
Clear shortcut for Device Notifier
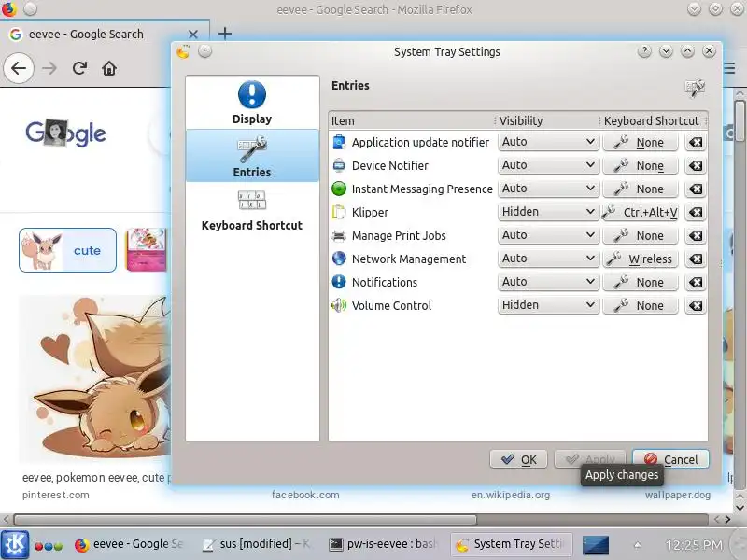click(x=696, y=166)
